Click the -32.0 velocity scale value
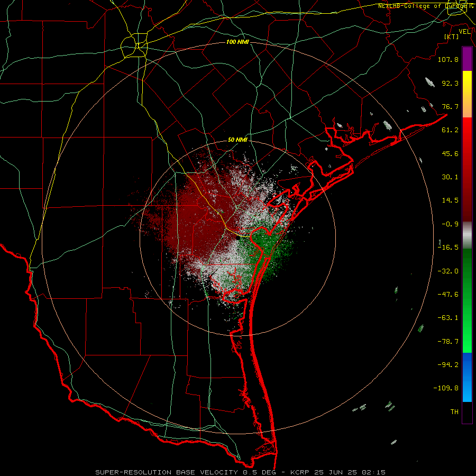 click(448, 271)
